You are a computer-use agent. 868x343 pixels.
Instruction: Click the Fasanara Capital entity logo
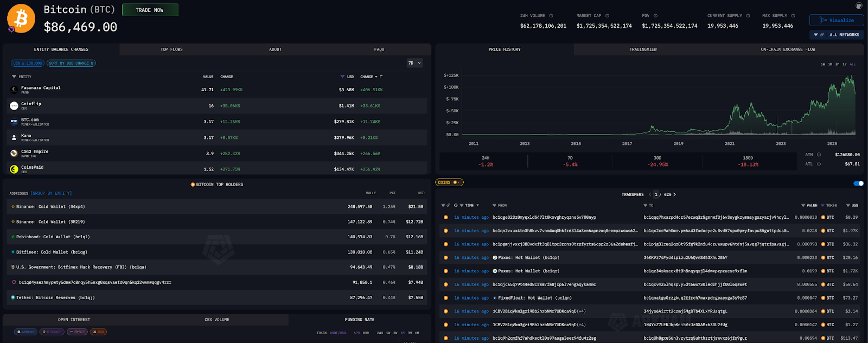(14, 90)
